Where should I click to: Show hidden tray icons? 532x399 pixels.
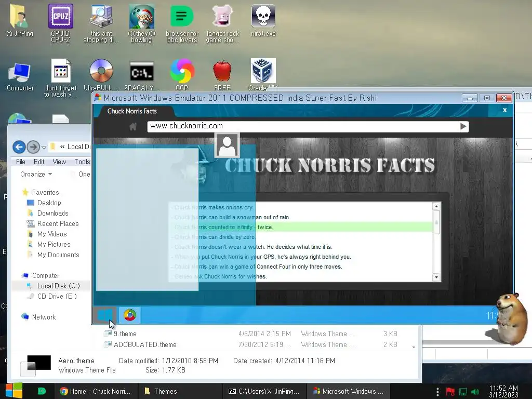click(437, 392)
